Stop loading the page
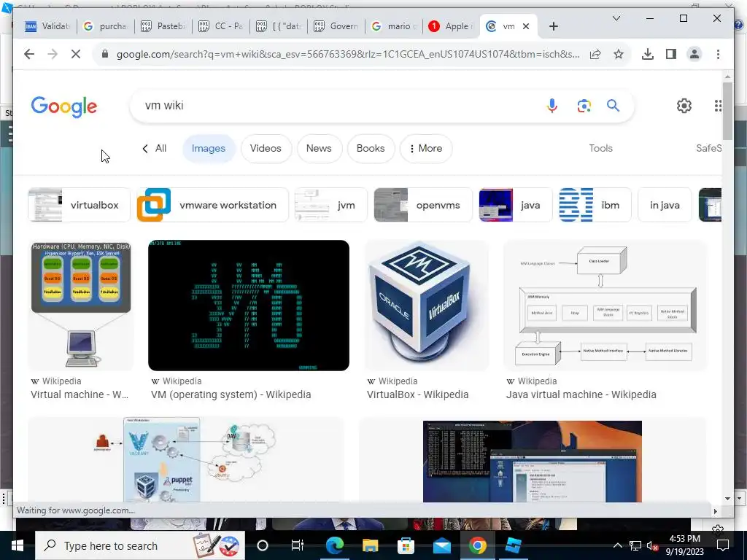747x560 pixels. 76,54
